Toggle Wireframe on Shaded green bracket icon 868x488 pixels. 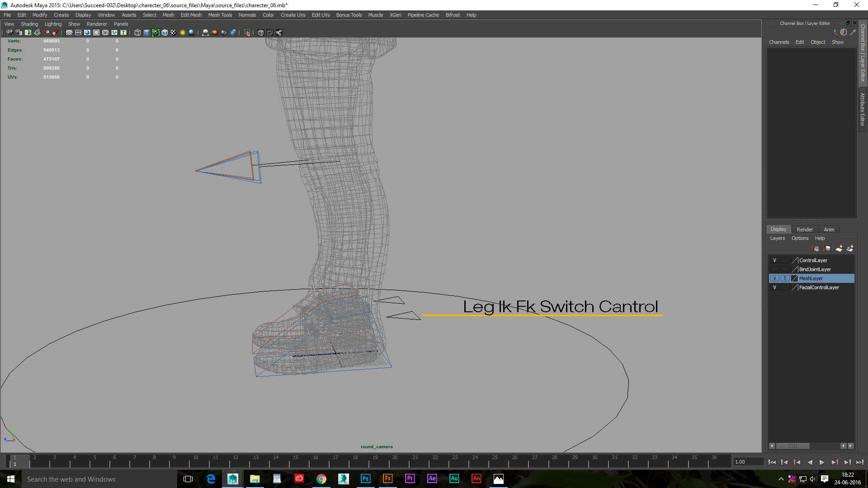pyautogui.click(x=156, y=33)
